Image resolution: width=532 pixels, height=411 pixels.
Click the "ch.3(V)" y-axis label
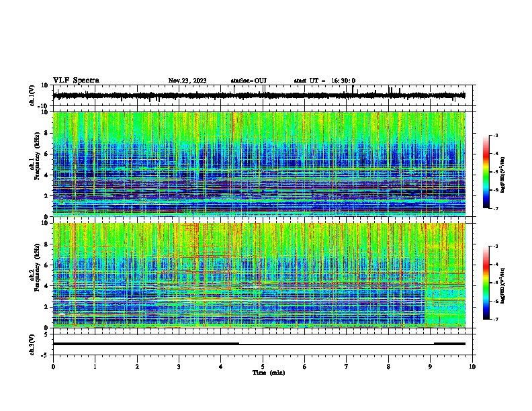(x=32, y=345)
